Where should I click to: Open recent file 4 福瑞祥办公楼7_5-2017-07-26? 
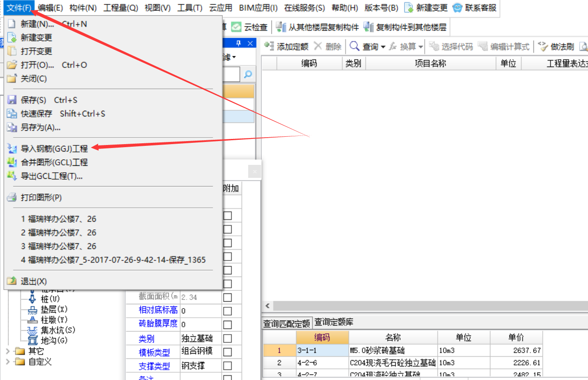113,260
